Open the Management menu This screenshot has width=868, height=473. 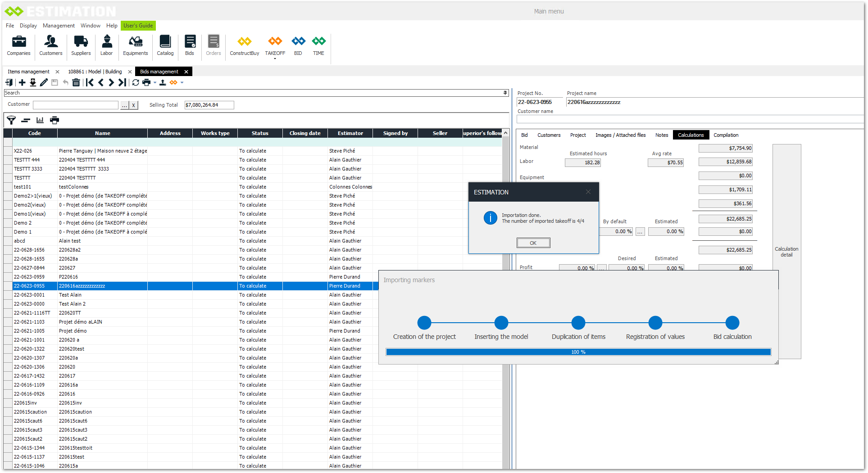(59, 26)
